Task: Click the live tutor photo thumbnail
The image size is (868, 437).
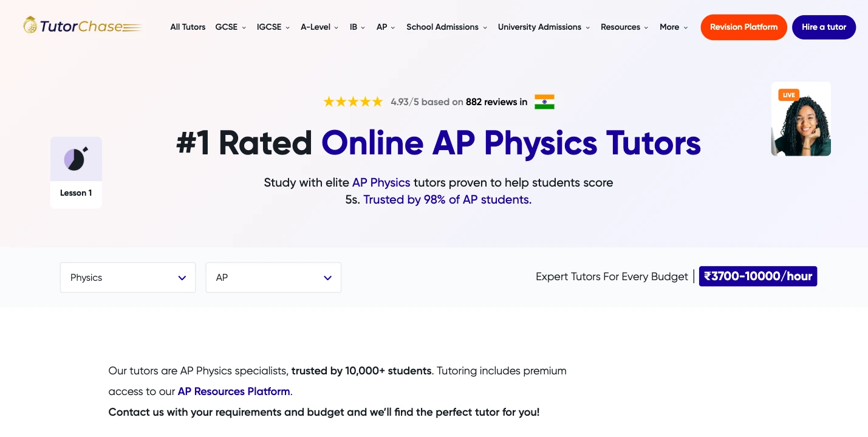Action: click(x=801, y=119)
